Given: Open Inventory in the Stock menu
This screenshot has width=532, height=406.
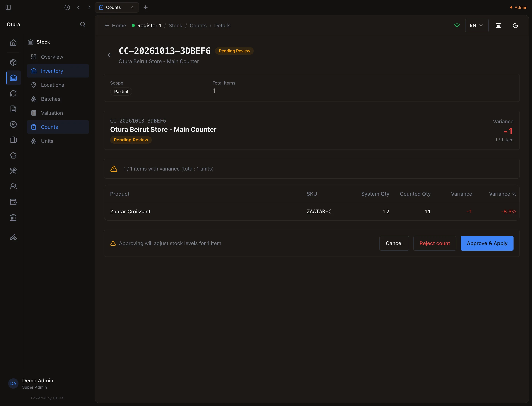Looking at the screenshot, I should tap(58, 71).
